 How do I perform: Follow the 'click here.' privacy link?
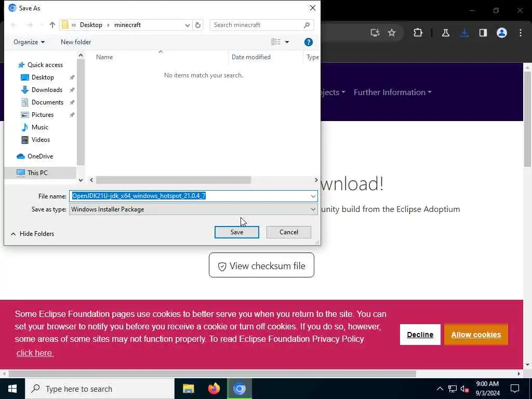[x=35, y=353]
